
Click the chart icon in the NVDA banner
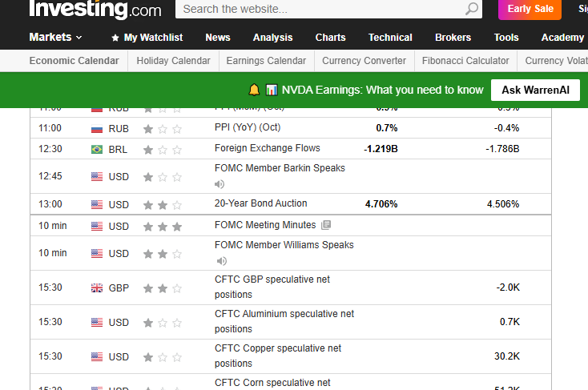[272, 90]
